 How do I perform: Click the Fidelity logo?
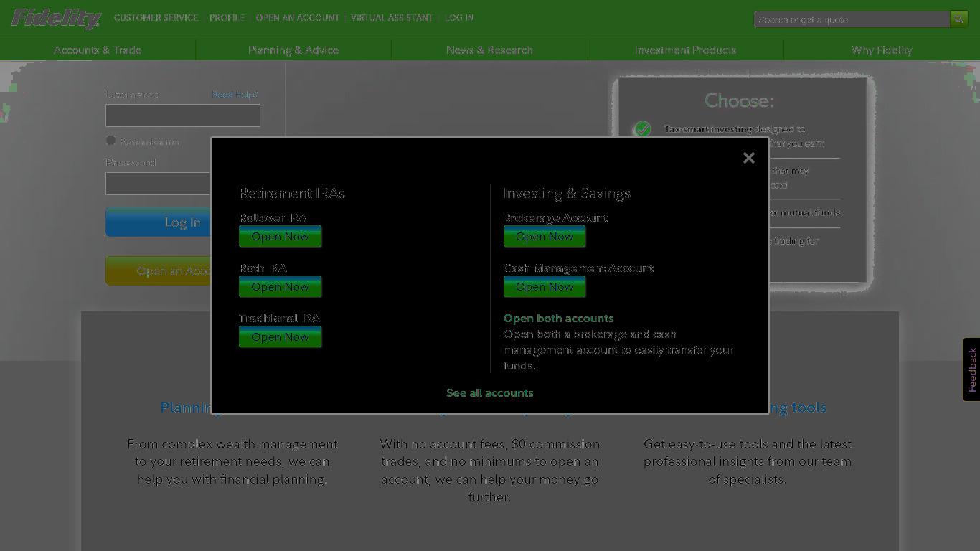[x=56, y=19]
